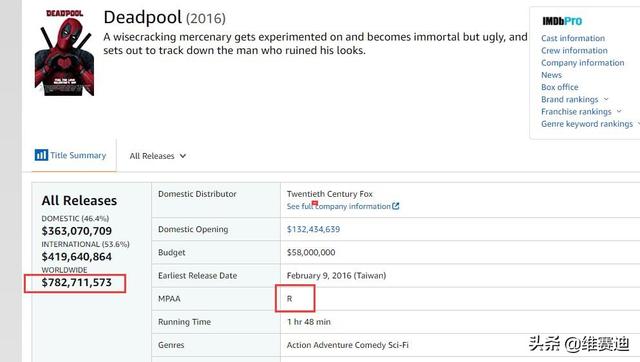Expand the Franchise rankings chevron
640x362 pixels.
click(619, 111)
